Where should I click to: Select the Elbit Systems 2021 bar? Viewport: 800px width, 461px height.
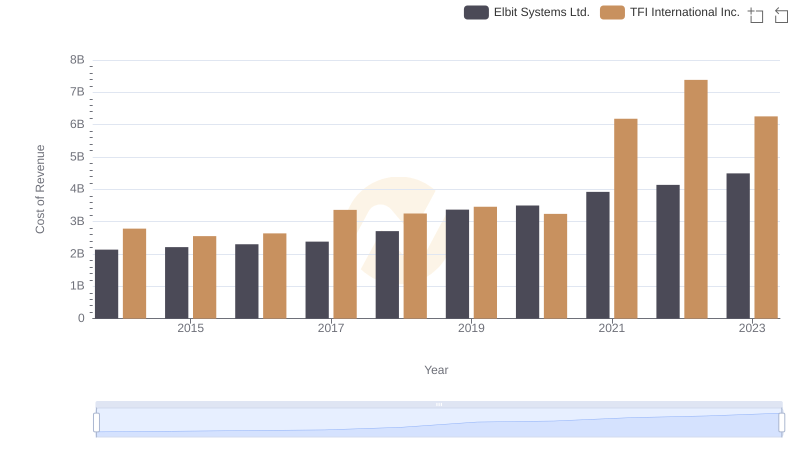click(597, 255)
